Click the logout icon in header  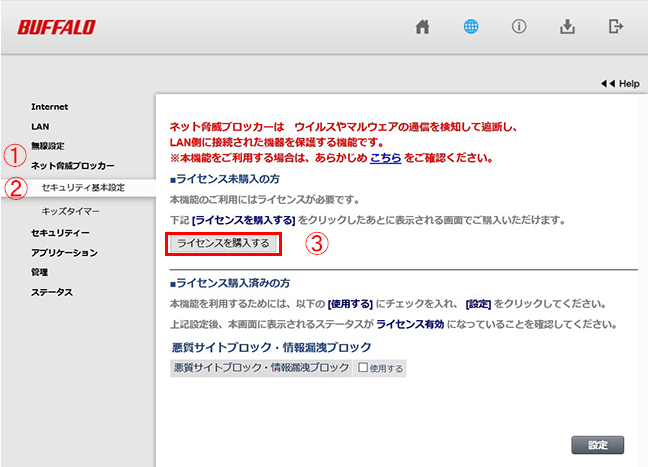point(615,27)
